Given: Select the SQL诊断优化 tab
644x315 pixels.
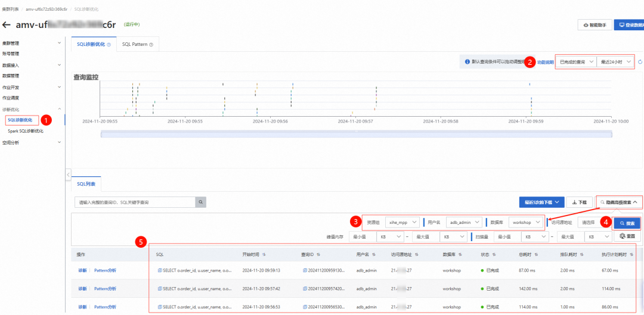Looking at the screenshot, I should (x=94, y=44).
